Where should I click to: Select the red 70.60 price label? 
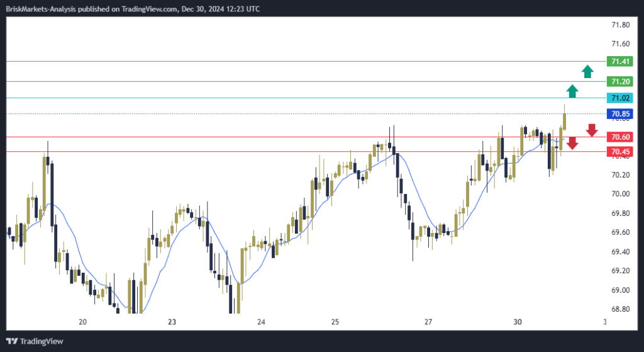pos(621,137)
